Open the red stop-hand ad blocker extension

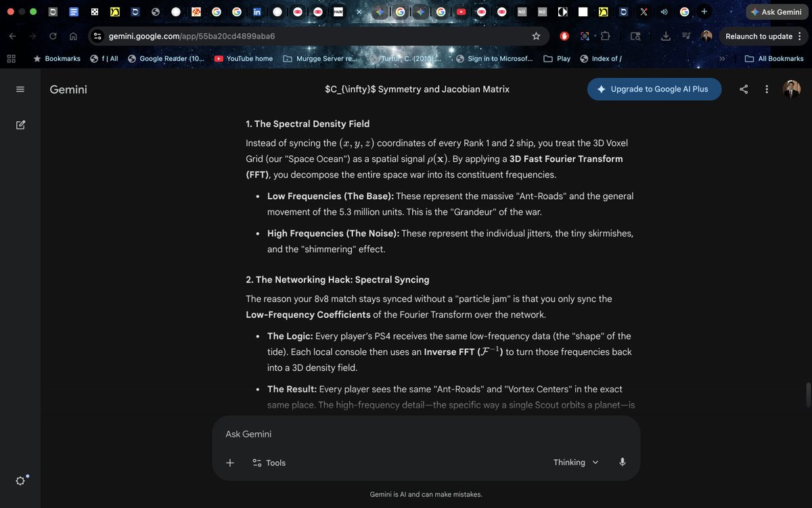[x=564, y=36]
